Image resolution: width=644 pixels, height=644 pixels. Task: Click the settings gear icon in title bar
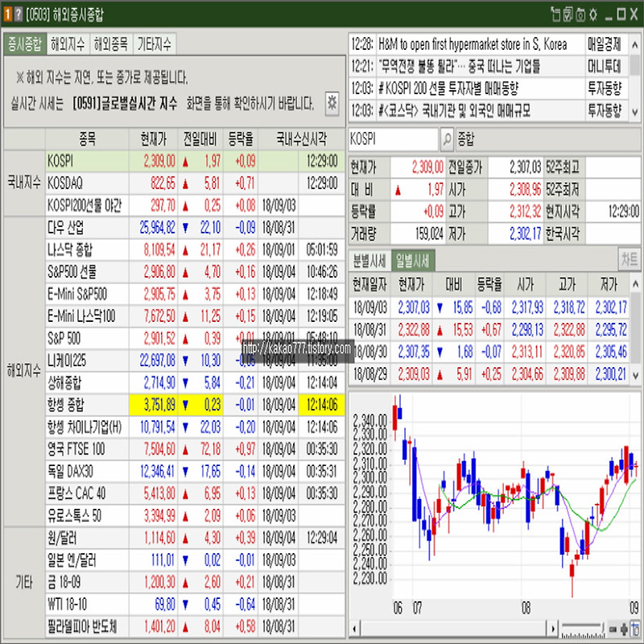(x=593, y=14)
